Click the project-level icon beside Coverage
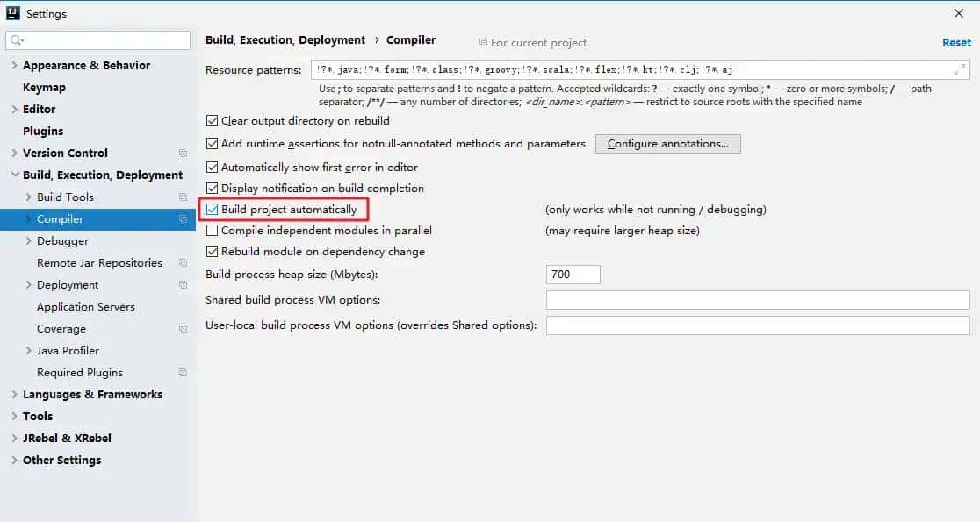Viewport: 980px width, 522px height. tap(184, 328)
